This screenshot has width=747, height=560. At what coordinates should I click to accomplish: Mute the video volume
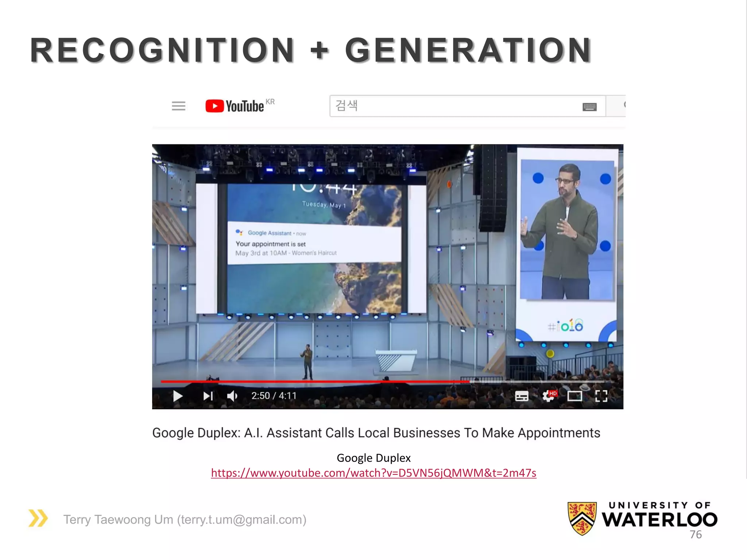pyautogui.click(x=232, y=396)
